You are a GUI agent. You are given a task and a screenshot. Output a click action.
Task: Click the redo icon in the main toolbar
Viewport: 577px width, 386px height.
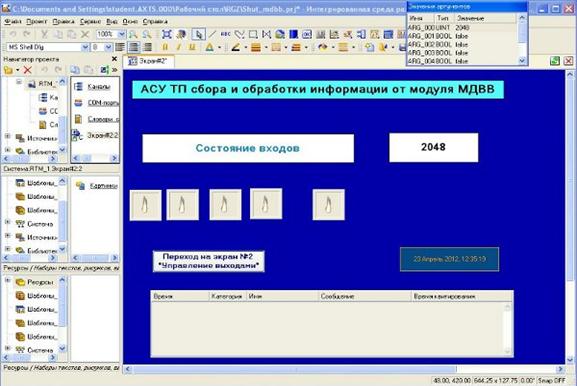(26, 35)
